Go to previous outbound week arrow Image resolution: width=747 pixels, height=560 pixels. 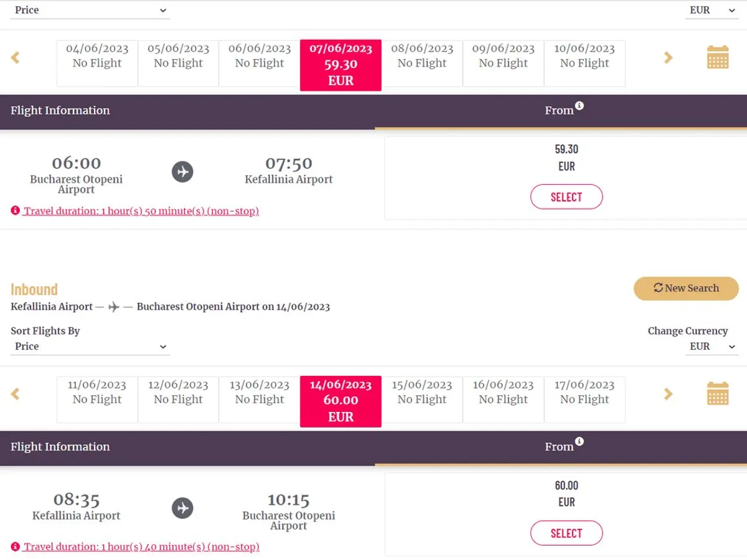16,58
